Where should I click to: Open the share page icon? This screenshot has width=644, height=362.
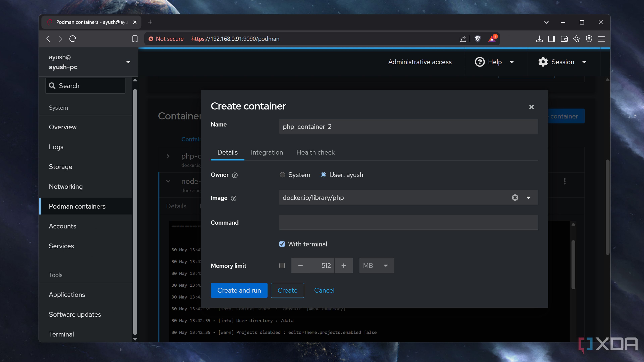463,39
